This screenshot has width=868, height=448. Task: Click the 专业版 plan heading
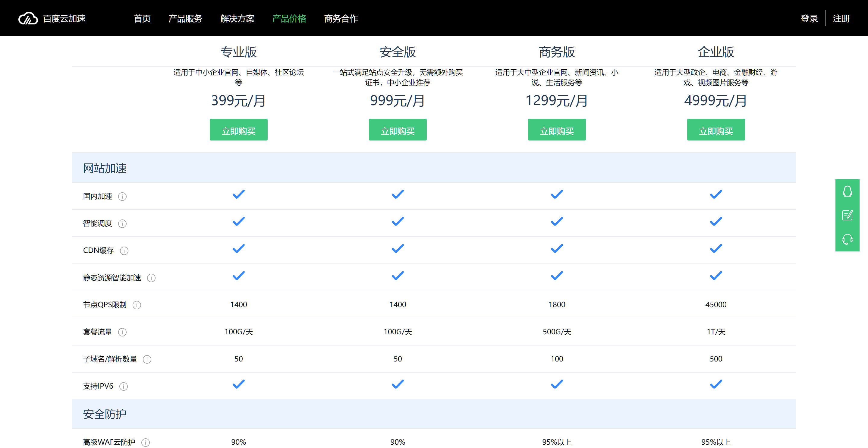click(239, 52)
